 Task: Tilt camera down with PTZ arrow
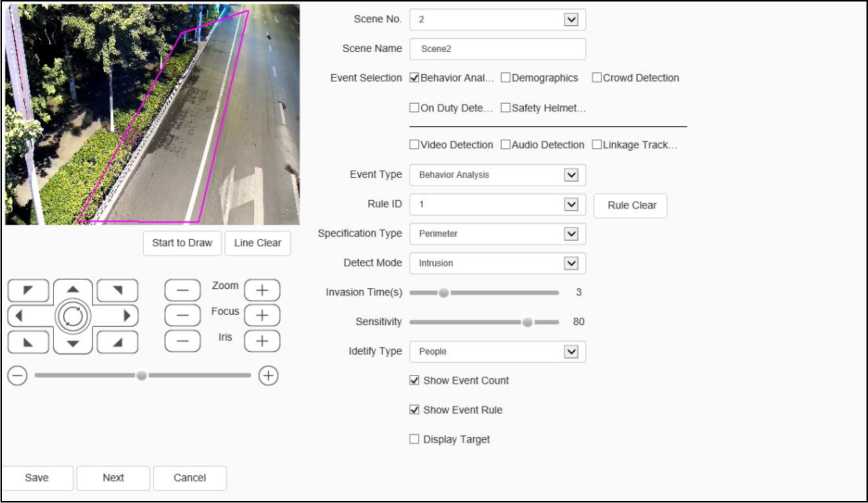click(72, 343)
